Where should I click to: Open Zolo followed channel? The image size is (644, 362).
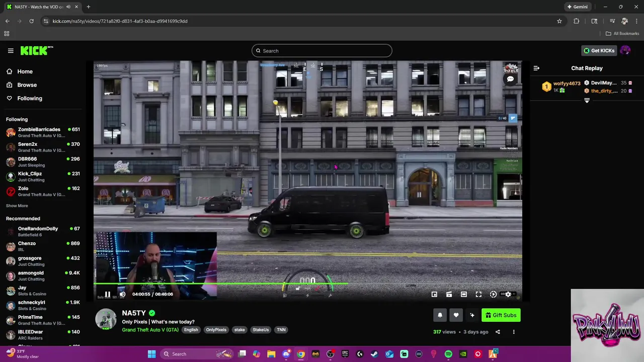pyautogui.click(x=43, y=192)
